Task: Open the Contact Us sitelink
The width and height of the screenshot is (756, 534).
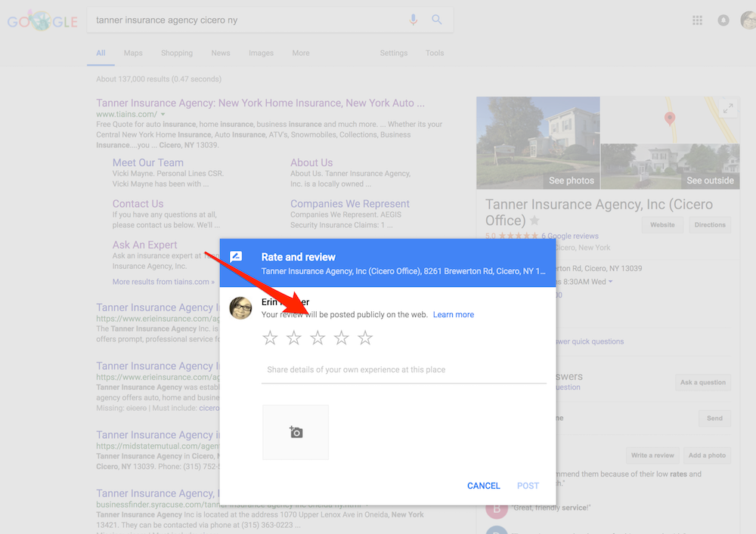Action: tap(138, 204)
